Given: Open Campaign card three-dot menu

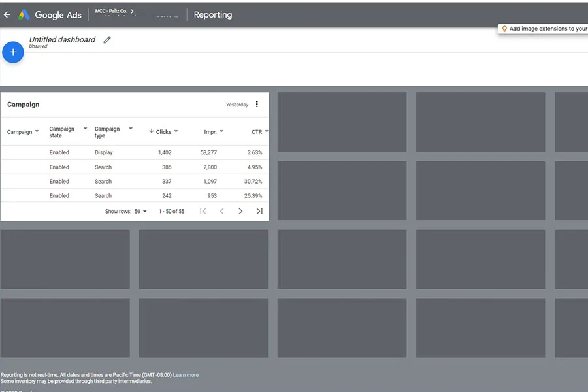Looking at the screenshot, I should 257,104.
